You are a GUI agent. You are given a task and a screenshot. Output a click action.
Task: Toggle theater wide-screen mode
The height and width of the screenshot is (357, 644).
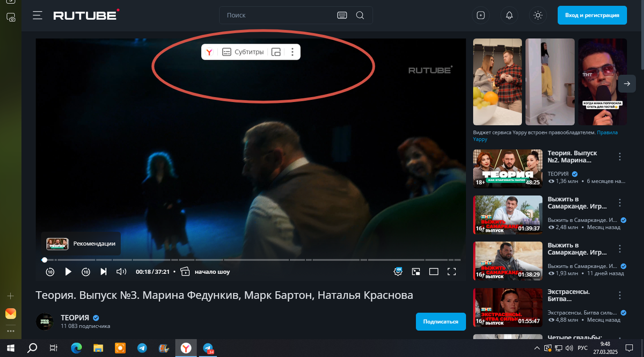click(x=434, y=272)
